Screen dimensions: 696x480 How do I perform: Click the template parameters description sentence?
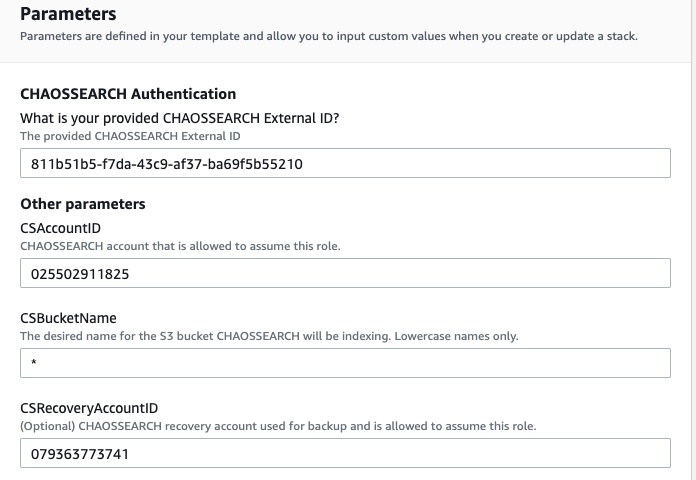pos(329,36)
